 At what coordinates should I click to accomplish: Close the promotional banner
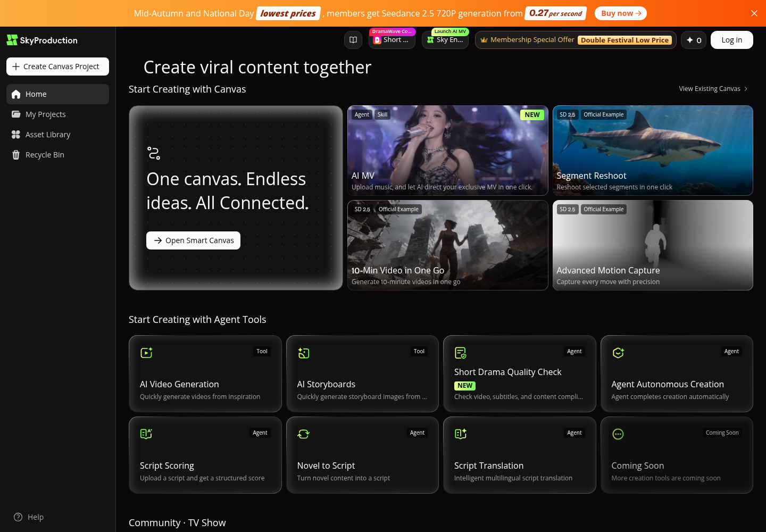pos(754,13)
